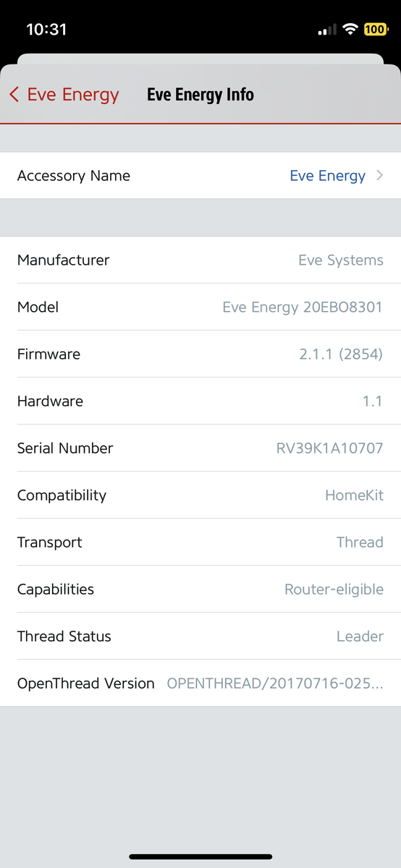
Task: Tap the Wi-Fi status icon
Action: 351,30
